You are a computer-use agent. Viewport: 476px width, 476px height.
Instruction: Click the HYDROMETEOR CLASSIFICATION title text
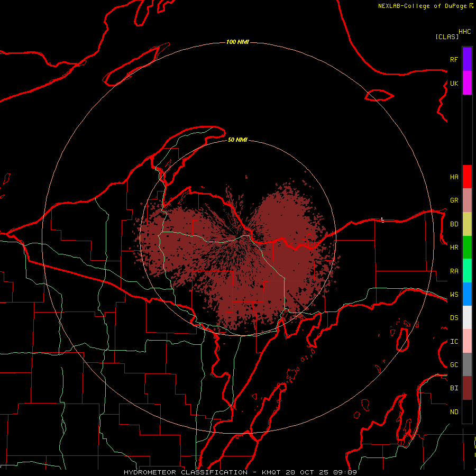(186, 472)
